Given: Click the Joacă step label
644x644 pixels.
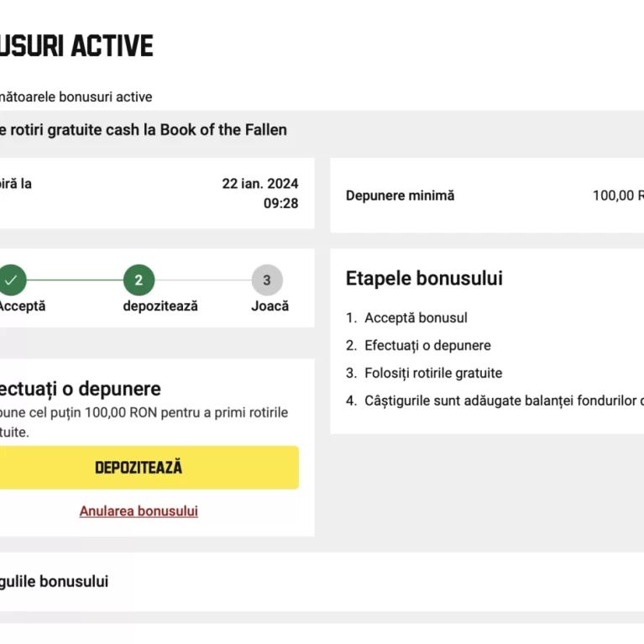Looking at the screenshot, I should [270, 306].
